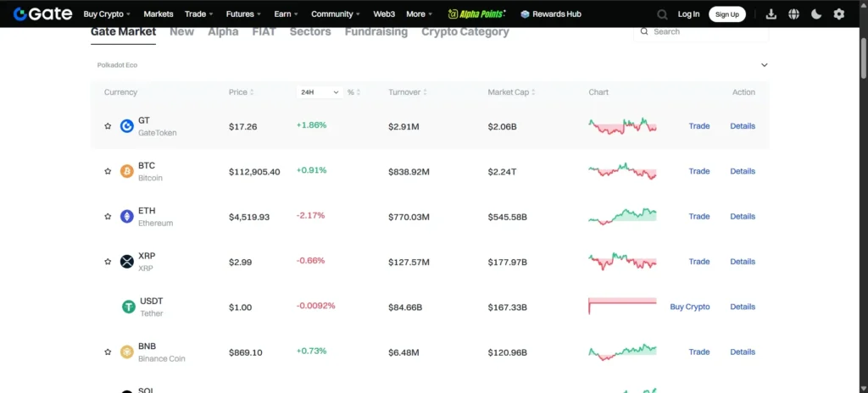Favorite BTC with the star icon

point(108,172)
